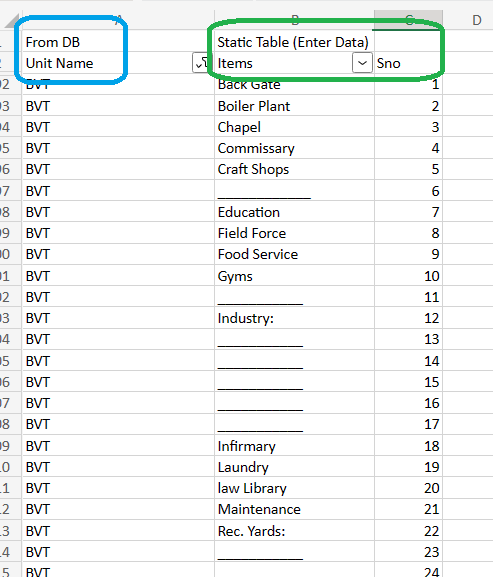Select the Sno cell with value 23
The width and height of the screenshot is (493, 577).
pyautogui.click(x=408, y=552)
